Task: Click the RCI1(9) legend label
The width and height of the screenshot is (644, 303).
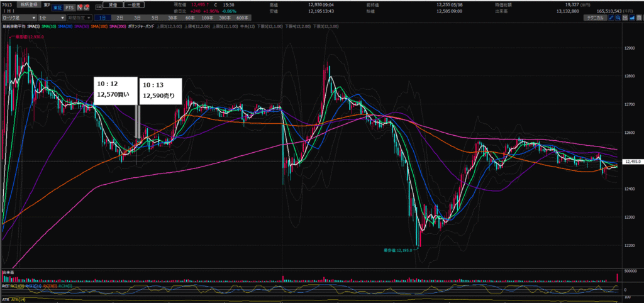Action: (17, 286)
